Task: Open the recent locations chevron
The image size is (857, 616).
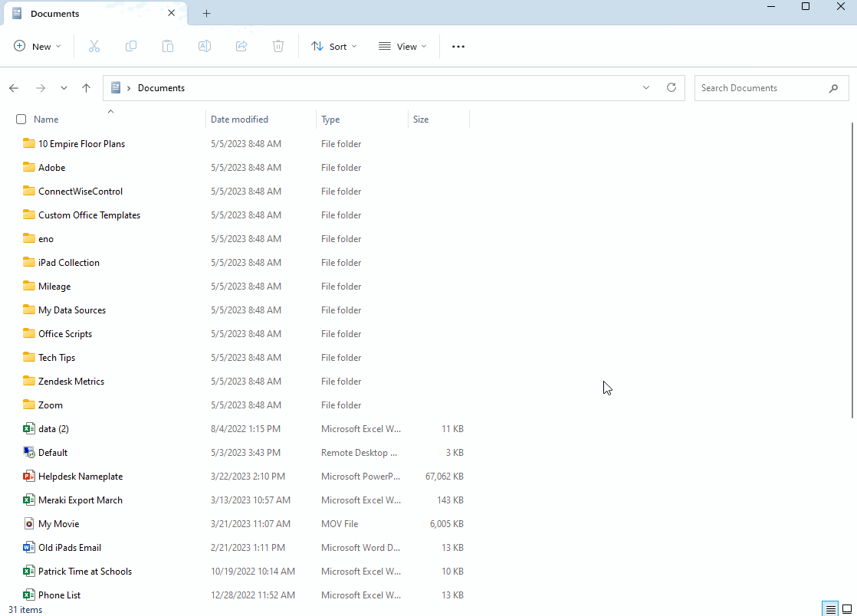Action: (64, 88)
